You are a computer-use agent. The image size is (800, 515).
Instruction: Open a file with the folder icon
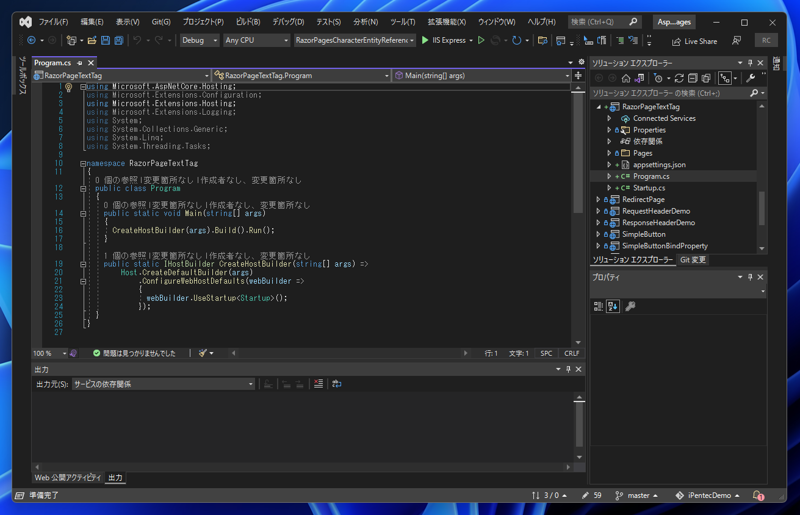point(92,40)
